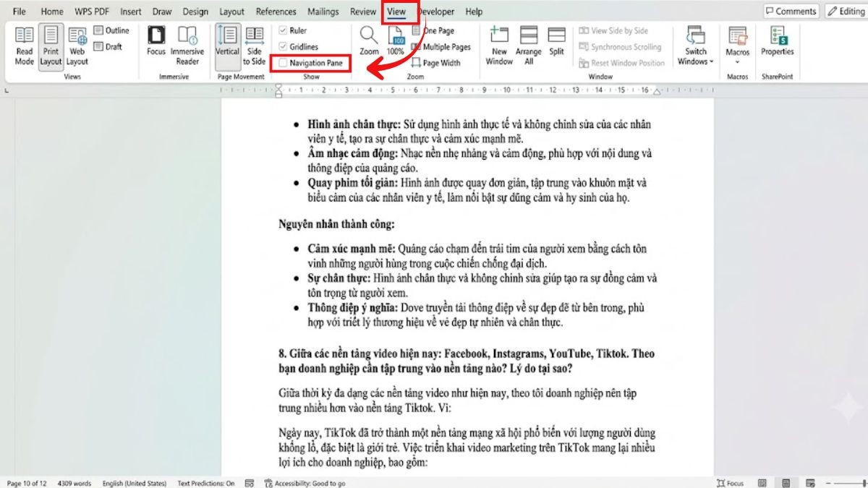Select Side to Side page movement
The width and height of the screenshot is (868, 488).
tap(254, 46)
